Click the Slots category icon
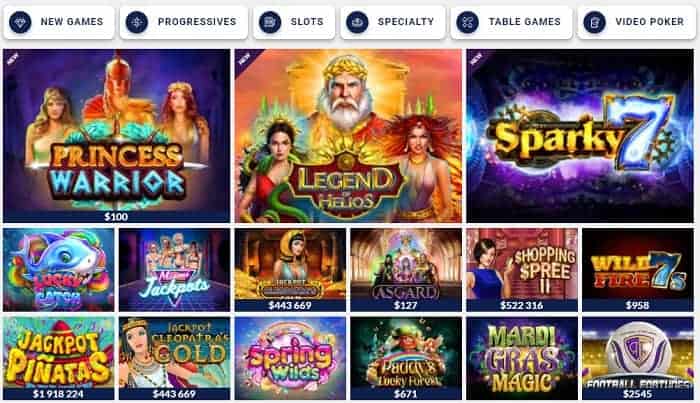The image size is (700, 403). [270, 22]
